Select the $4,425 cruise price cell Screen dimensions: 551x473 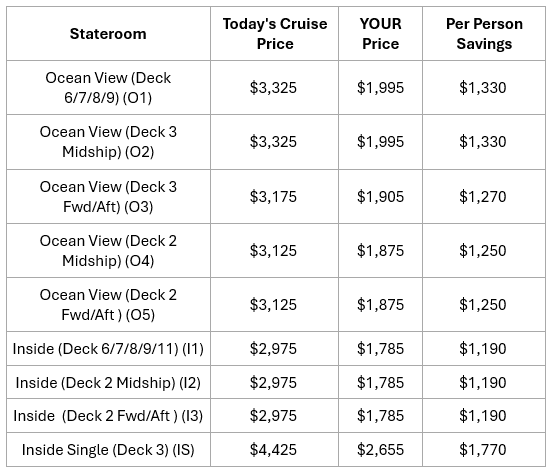pos(274,450)
